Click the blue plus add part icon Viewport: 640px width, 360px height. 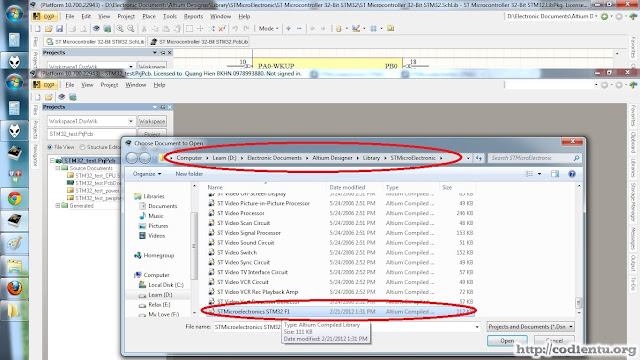(288, 29)
